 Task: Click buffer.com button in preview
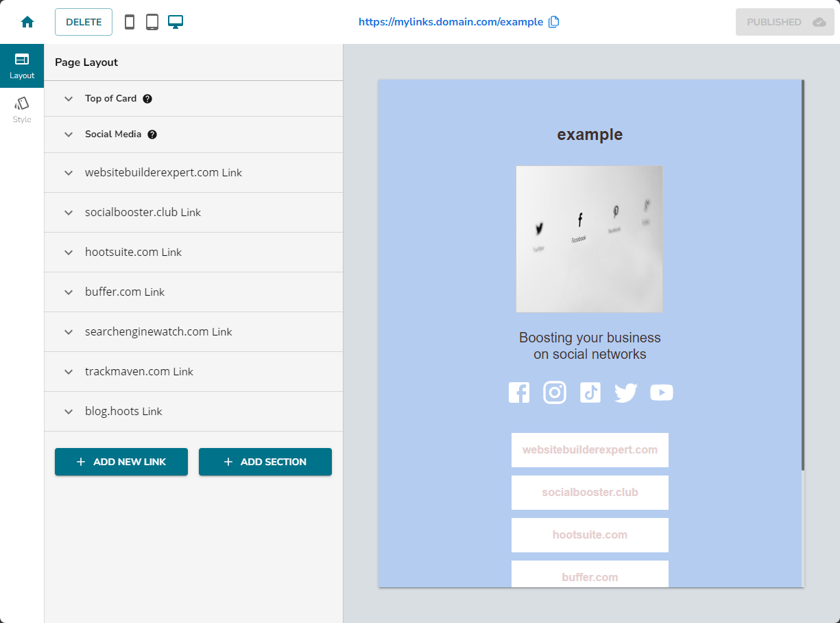[590, 574]
